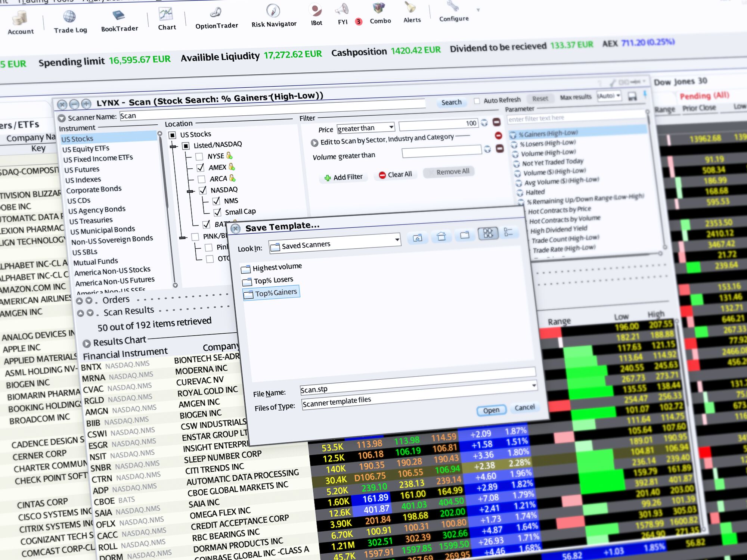Select the Highest volume folder
747x560 pixels.
tap(272, 267)
